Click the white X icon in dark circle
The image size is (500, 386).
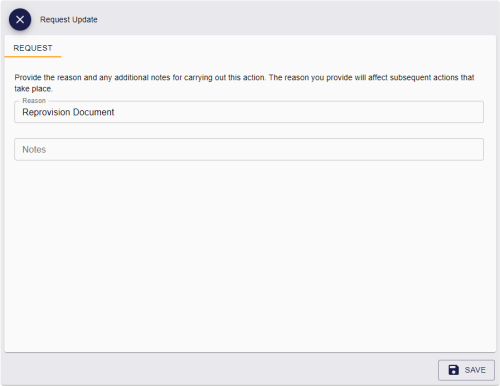[20, 20]
